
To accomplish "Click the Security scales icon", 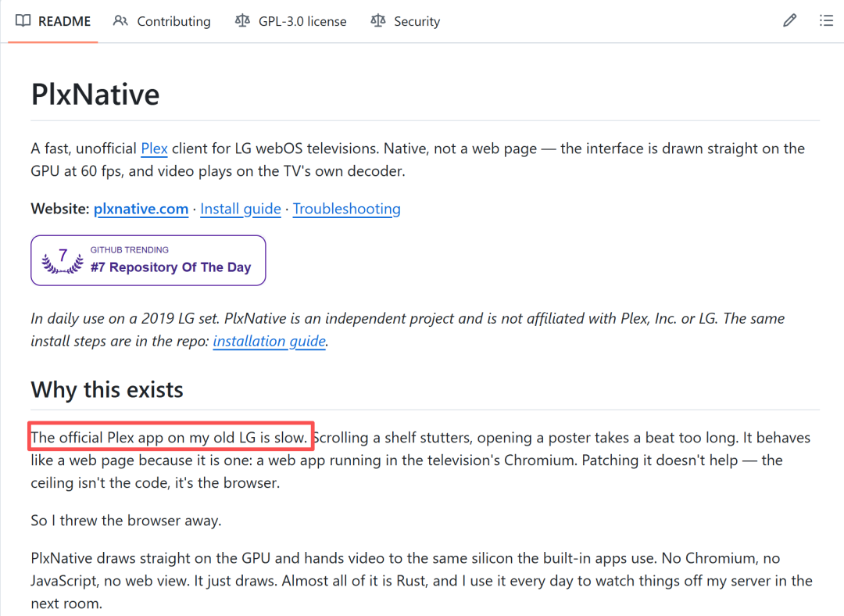I will pyautogui.click(x=378, y=21).
